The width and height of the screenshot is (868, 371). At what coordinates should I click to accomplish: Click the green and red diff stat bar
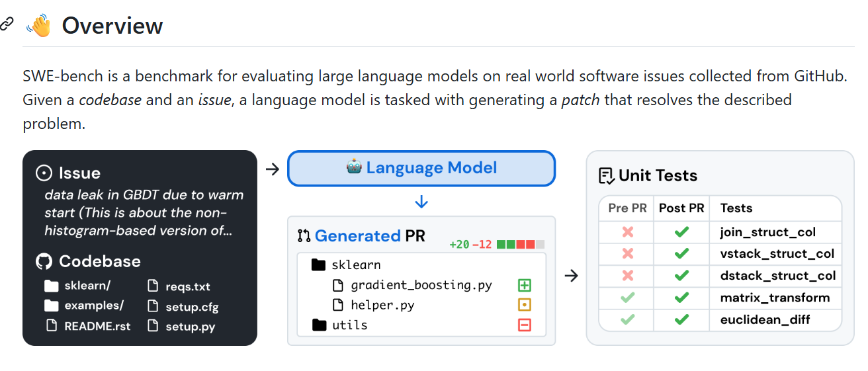(521, 244)
